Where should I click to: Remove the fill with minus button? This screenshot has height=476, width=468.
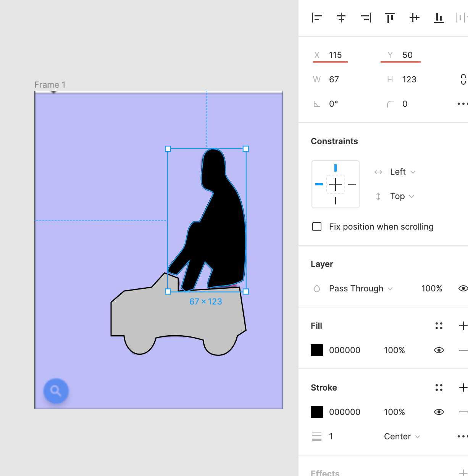(463, 350)
